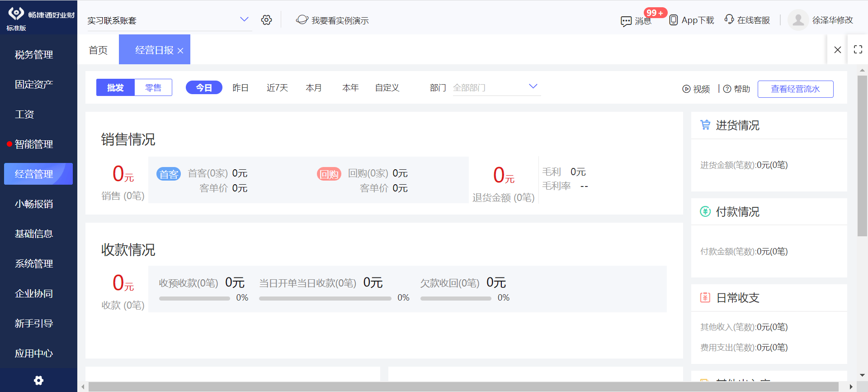Select 自定义 custom date range

click(x=387, y=88)
